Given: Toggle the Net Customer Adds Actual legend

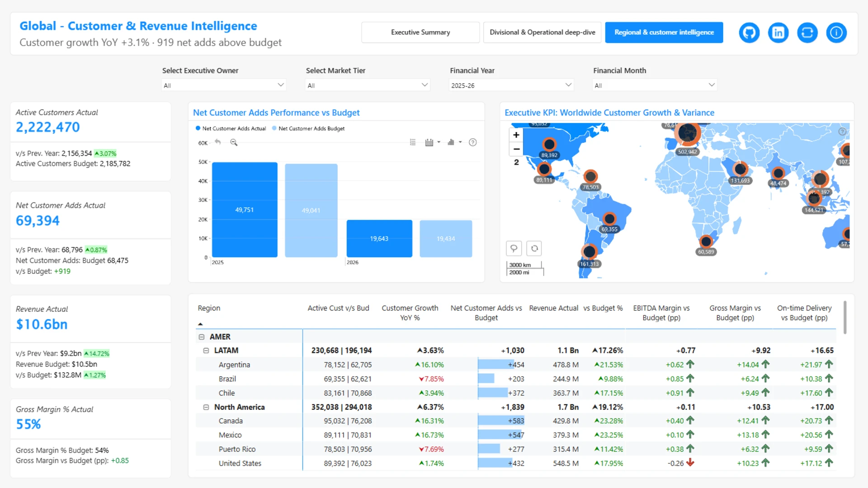Looking at the screenshot, I should 231,128.
